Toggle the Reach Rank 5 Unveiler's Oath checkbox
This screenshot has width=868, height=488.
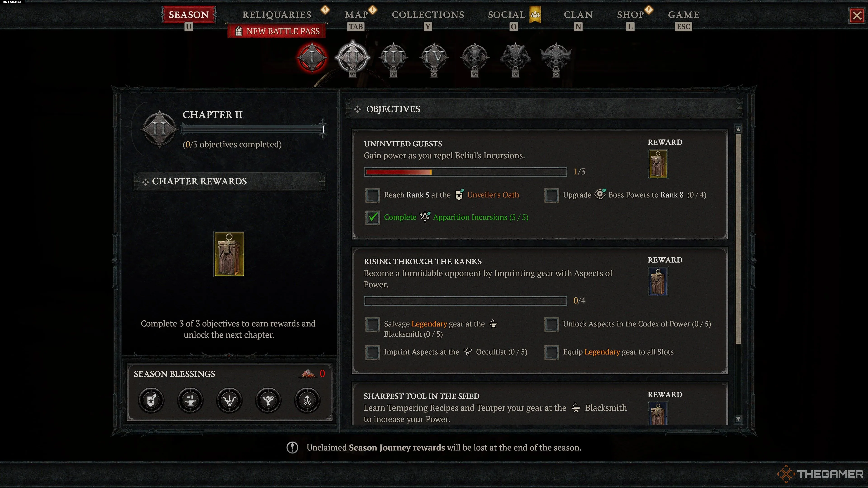373,195
